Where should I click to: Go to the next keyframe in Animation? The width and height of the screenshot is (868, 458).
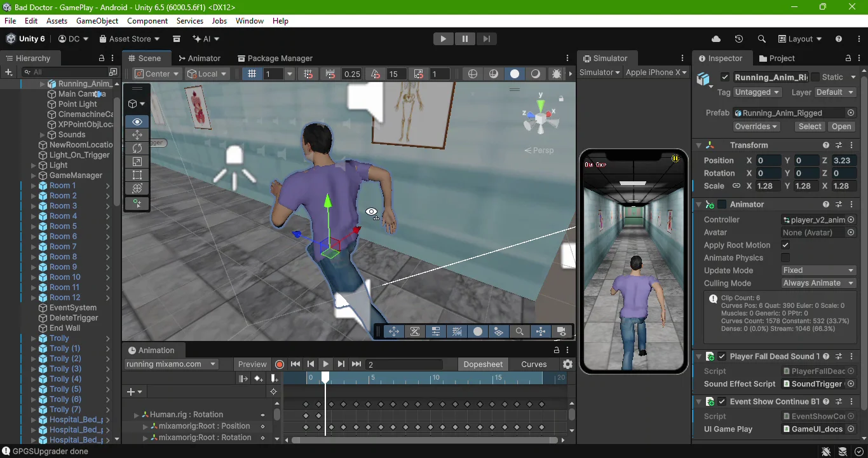341,364
